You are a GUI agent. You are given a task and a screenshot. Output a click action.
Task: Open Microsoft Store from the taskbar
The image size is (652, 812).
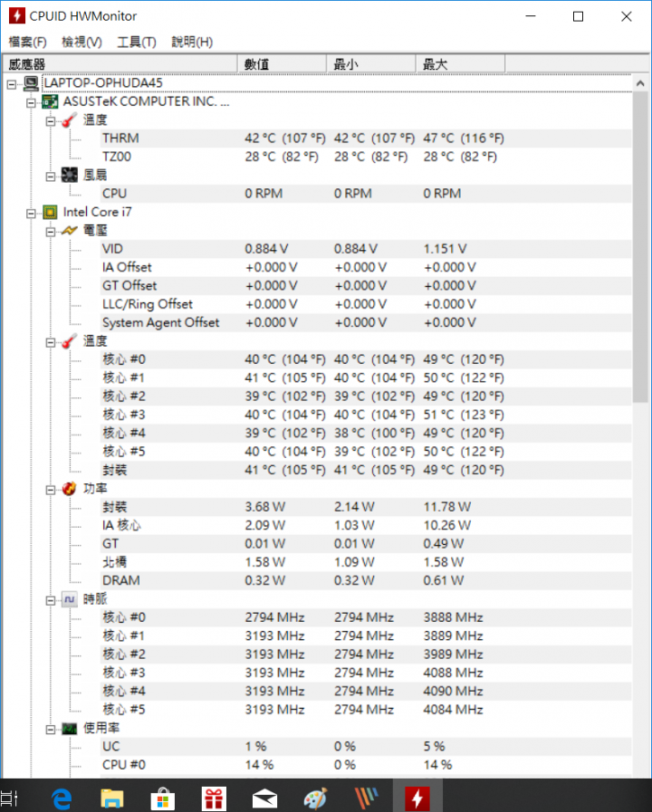click(163, 798)
